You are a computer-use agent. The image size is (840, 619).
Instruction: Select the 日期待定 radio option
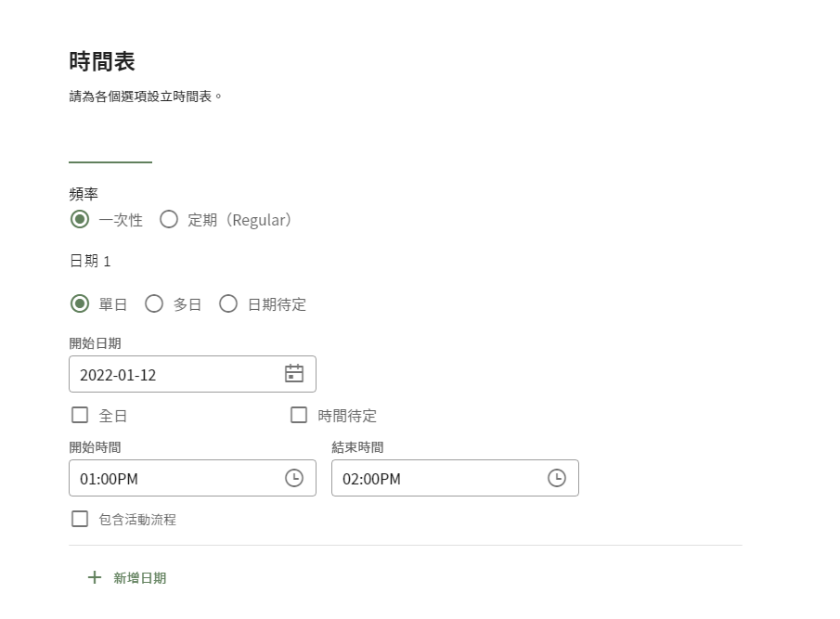pyautogui.click(x=228, y=303)
